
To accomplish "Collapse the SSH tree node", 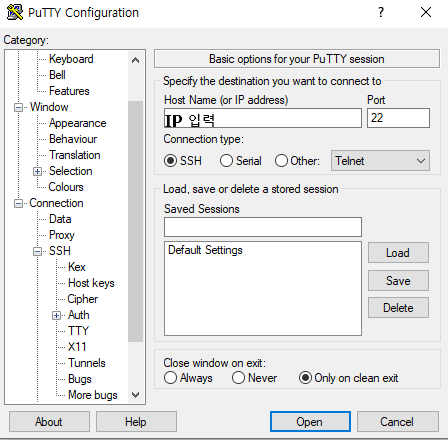I will tap(37, 251).
